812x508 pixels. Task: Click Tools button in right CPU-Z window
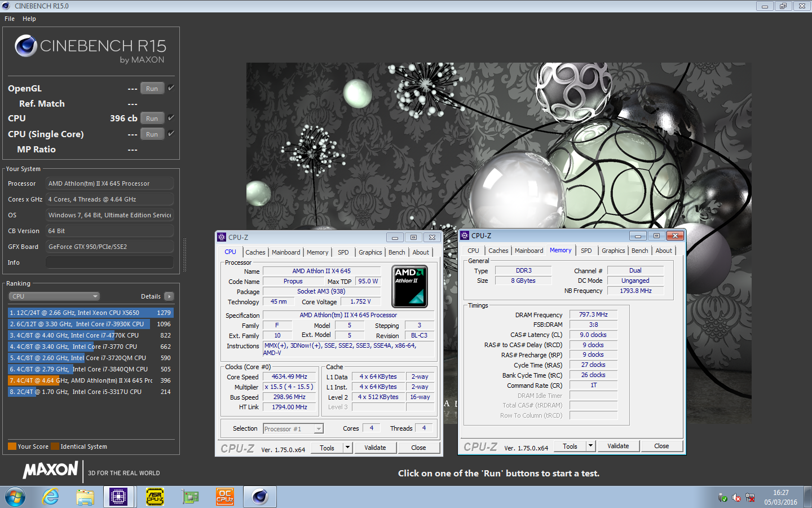tap(570, 446)
